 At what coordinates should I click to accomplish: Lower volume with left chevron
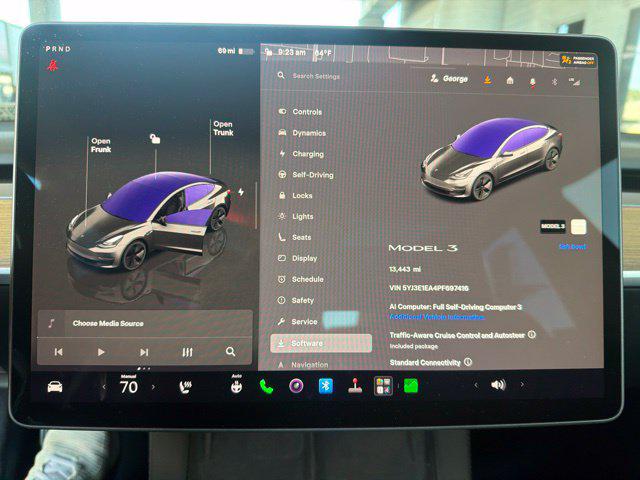point(476,385)
